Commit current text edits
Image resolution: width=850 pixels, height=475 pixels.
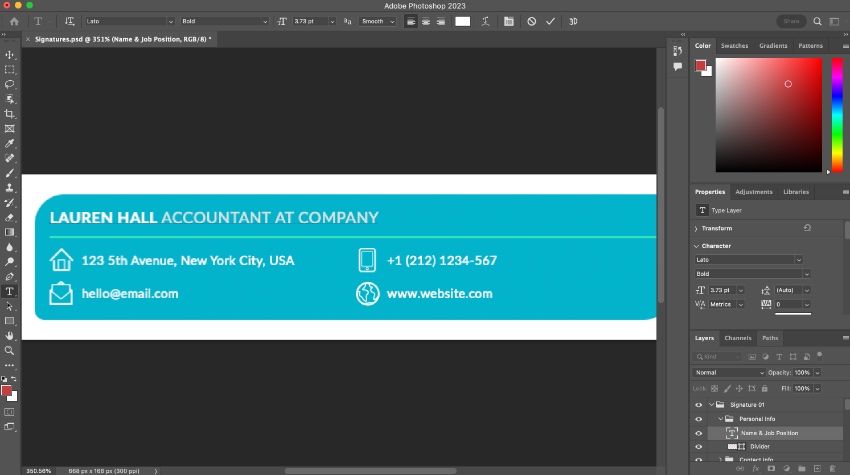(550, 21)
